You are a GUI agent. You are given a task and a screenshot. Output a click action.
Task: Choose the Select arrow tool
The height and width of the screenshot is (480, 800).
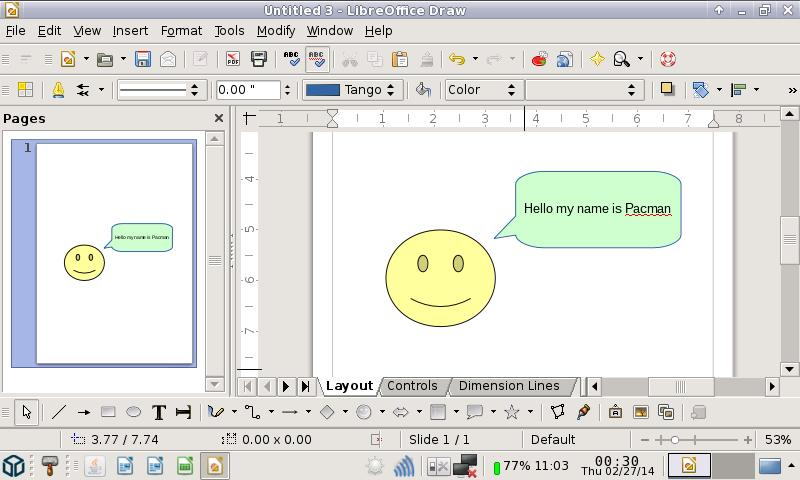pyautogui.click(x=27, y=412)
